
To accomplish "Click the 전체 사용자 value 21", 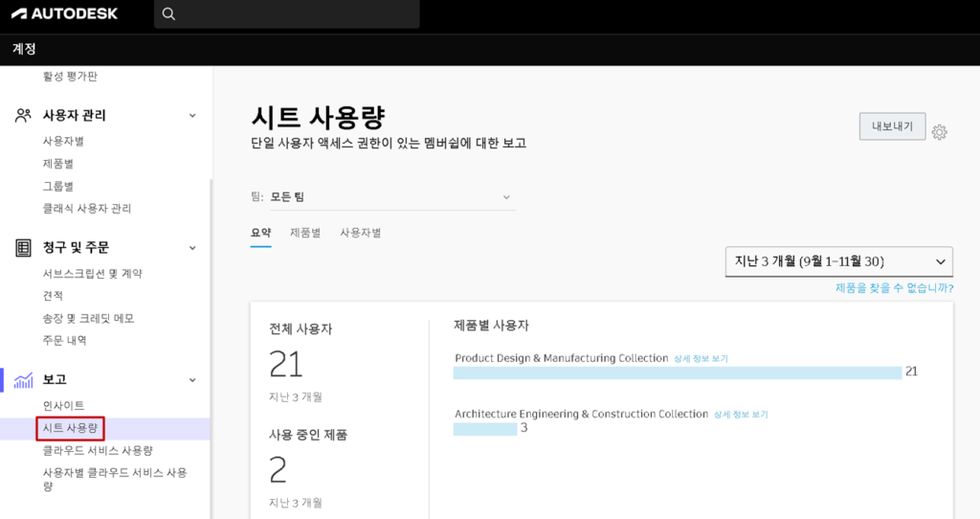I will click(x=285, y=364).
